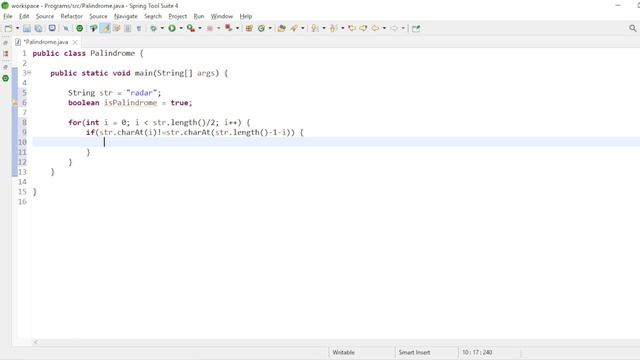The image size is (640, 360).
Task: Expand the Coverage dropdown arrow
Action: point(200,28)
